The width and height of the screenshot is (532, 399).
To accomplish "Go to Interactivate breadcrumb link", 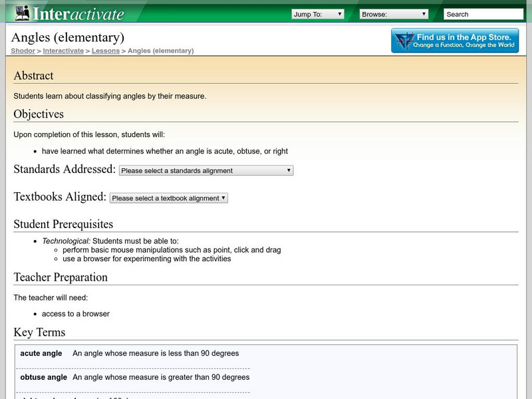I will (x=64, y=51).
